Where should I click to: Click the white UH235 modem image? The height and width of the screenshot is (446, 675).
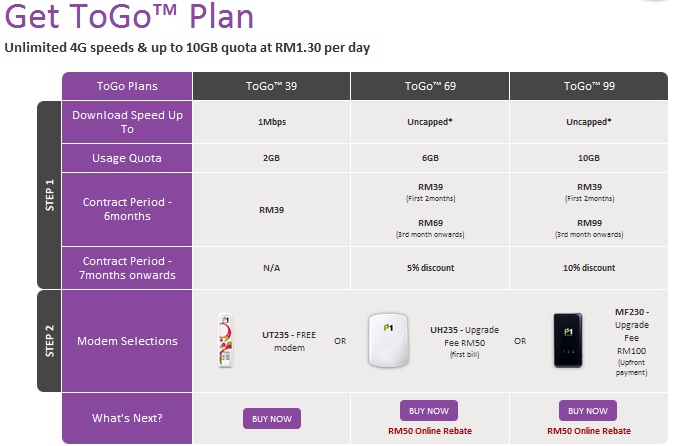point(388,340)
